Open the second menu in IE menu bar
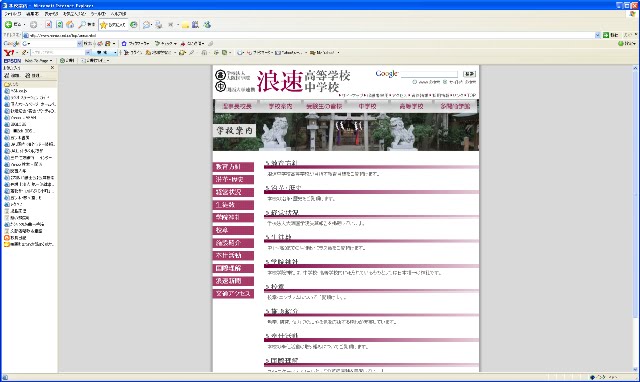 [x=32, y=14]
